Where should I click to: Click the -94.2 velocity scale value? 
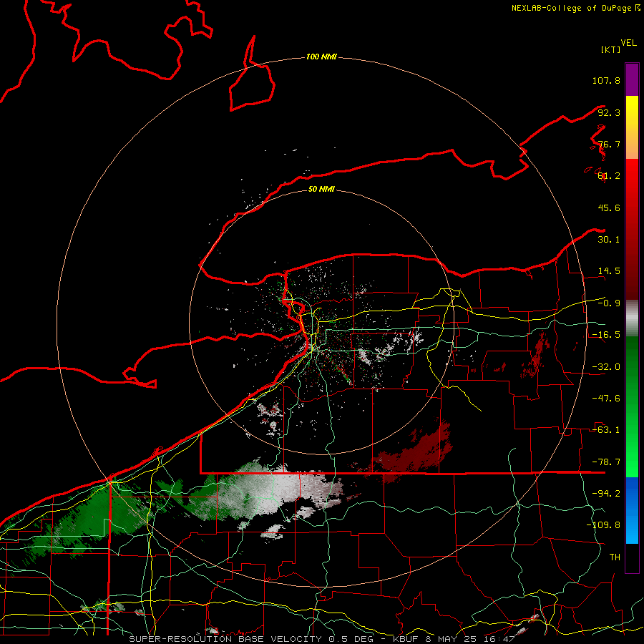[606, 494]
